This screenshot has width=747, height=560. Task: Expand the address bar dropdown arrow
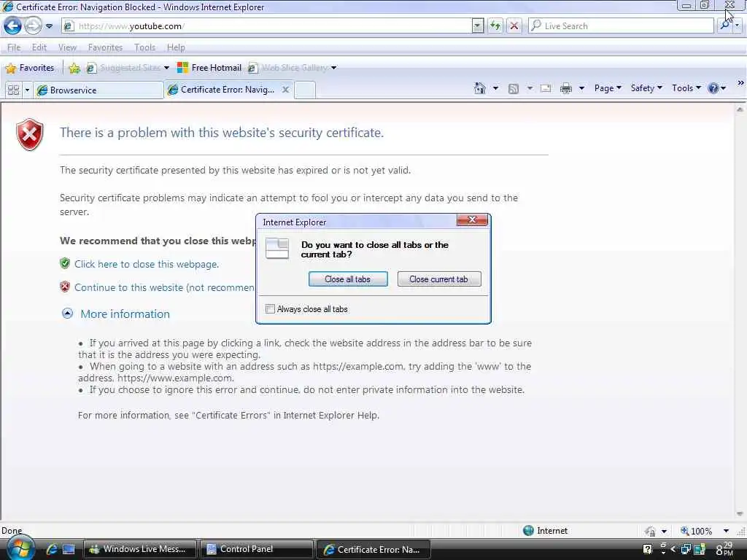click(477, 26)
